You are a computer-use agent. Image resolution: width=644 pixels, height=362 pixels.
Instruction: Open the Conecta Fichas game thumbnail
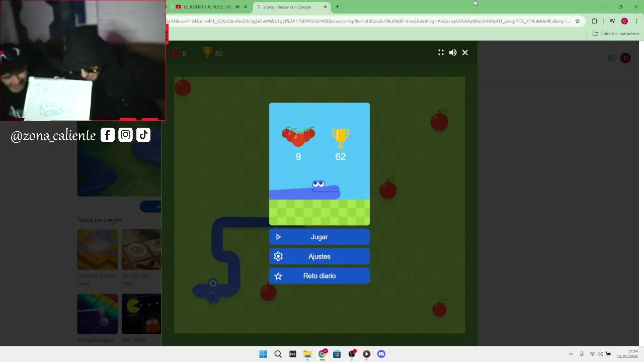[x=97, y=249]
